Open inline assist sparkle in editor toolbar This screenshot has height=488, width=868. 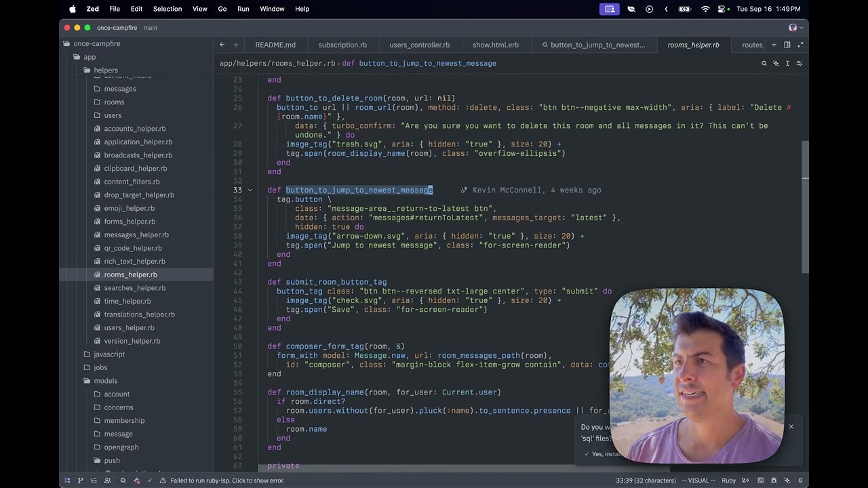(x=776, y=63)
